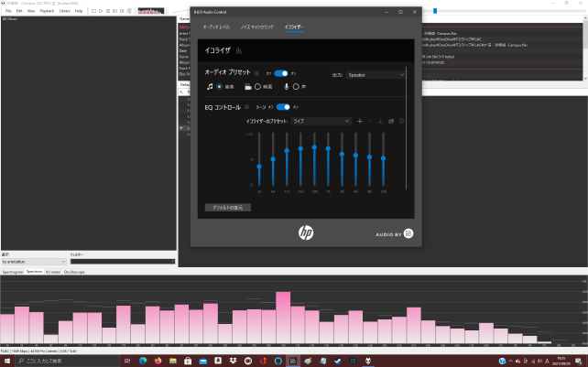Switch to the Spectrogram tab
Image resolution: width=588 pixels, height=367 pixels.
click(x=13, y=272)
